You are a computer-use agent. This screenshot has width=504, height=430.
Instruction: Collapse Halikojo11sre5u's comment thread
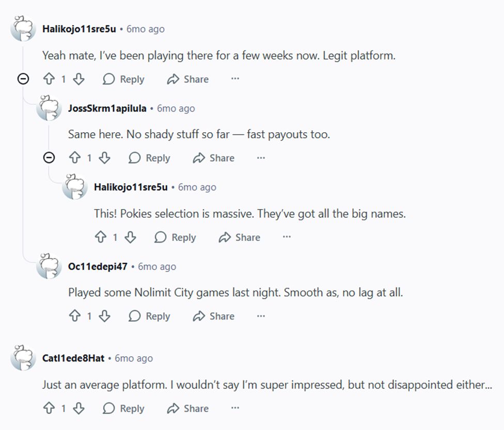[22, 79]
